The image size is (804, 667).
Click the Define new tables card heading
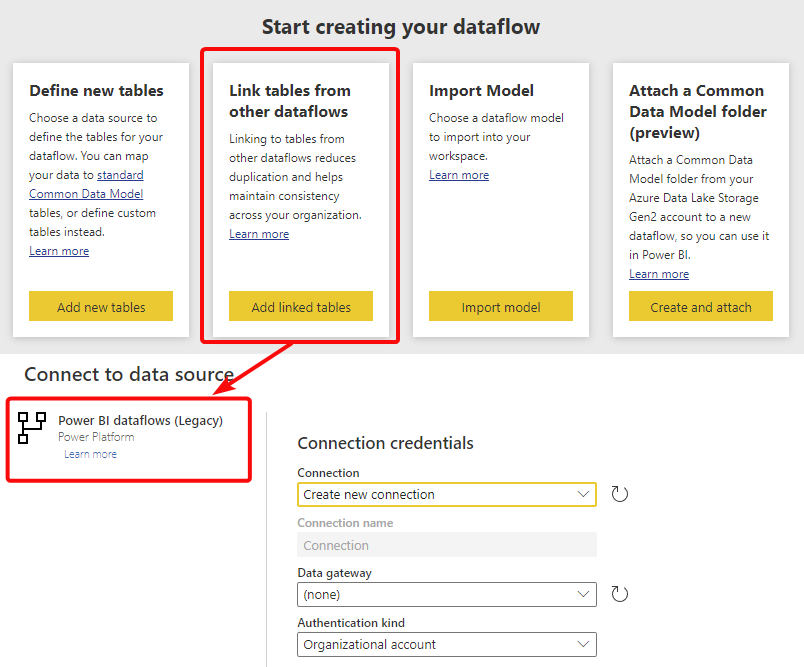pos(96,91)
